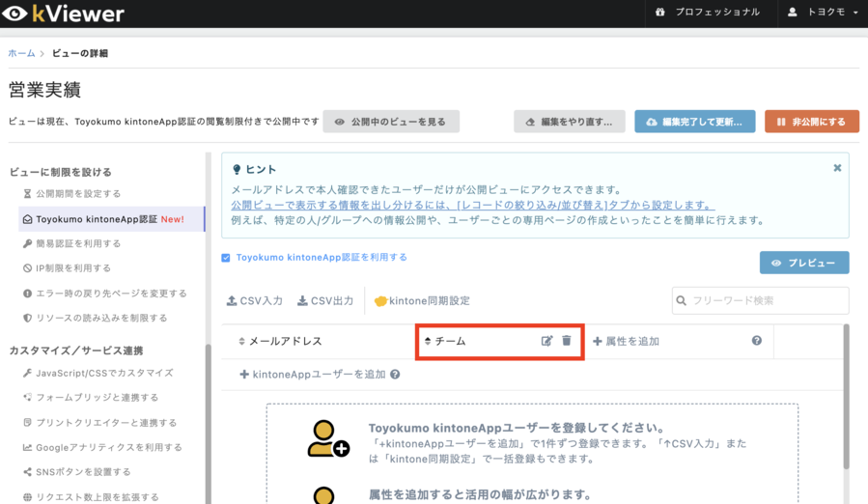Edit the チーム attribute

tap(546, 341)
